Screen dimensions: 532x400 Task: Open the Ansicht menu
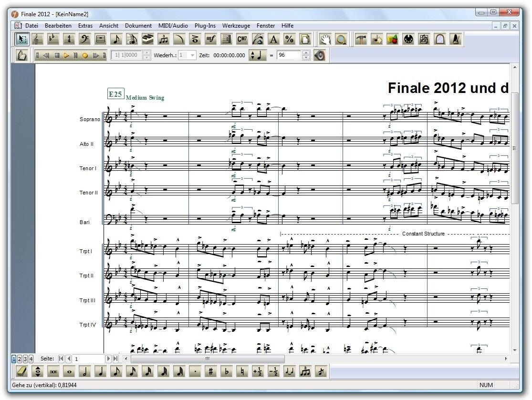(109, 25)
